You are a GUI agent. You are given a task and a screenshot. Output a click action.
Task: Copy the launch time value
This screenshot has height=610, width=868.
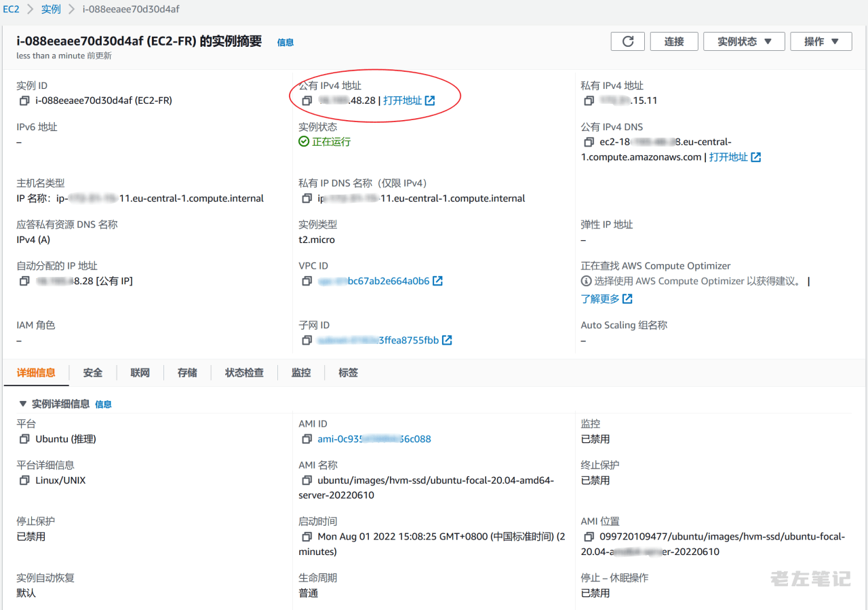point(307,537)
